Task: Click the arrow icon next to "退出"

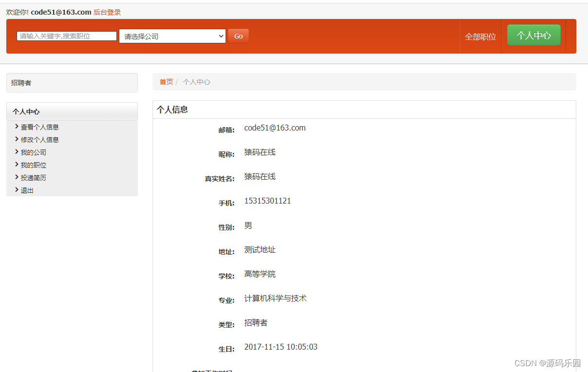Action: [x=18, y=190]
